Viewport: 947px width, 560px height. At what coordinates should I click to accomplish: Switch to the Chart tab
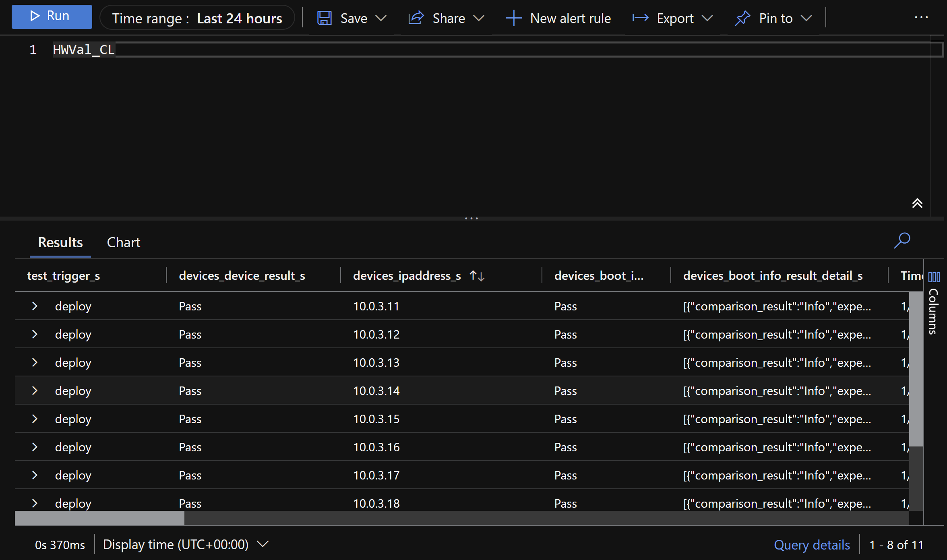pyautogui.click(x=124, y=242)
